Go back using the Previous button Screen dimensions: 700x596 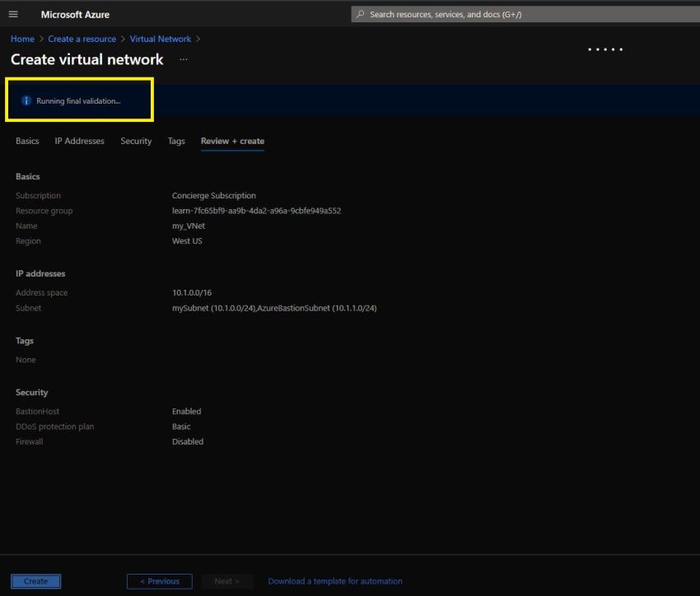coord(159,580)
